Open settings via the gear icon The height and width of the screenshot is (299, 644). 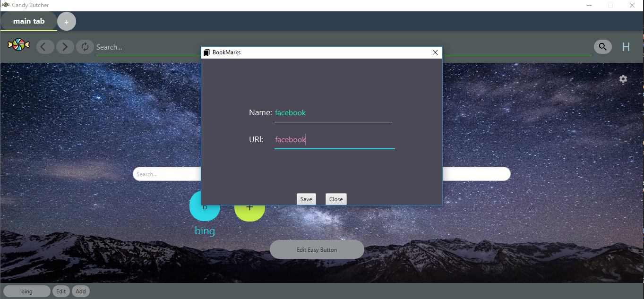click(623, 79)
